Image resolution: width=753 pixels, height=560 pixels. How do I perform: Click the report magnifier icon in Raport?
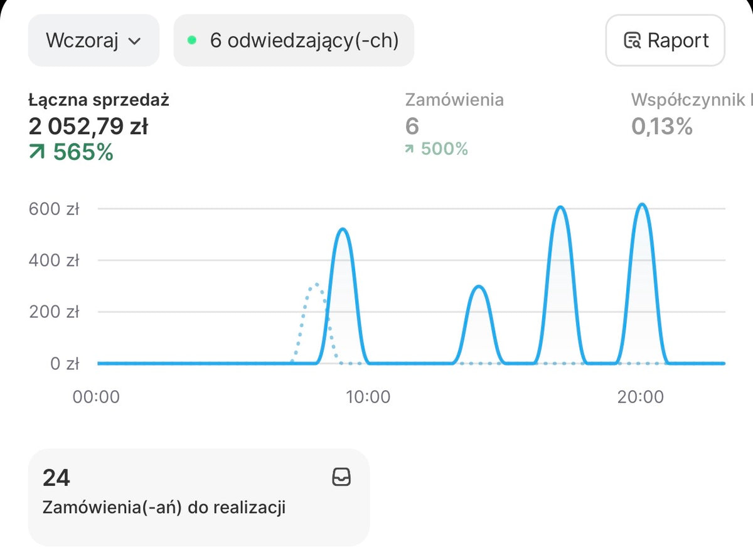coord(633,41)
